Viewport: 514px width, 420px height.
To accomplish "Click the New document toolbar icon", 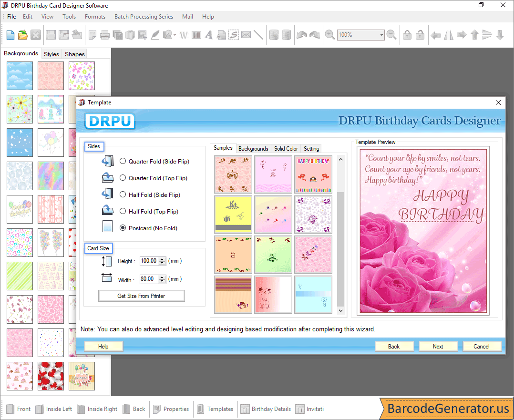I will [x=10, y=35].
